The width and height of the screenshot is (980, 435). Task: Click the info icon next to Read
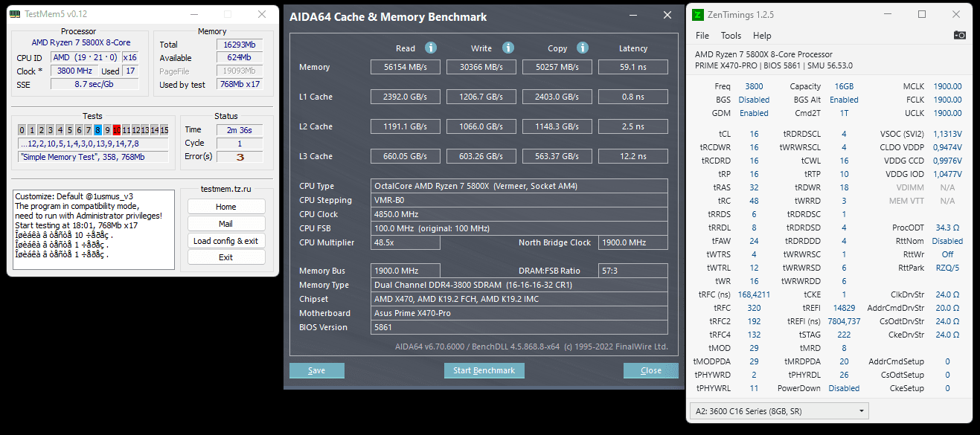[430, 48]
